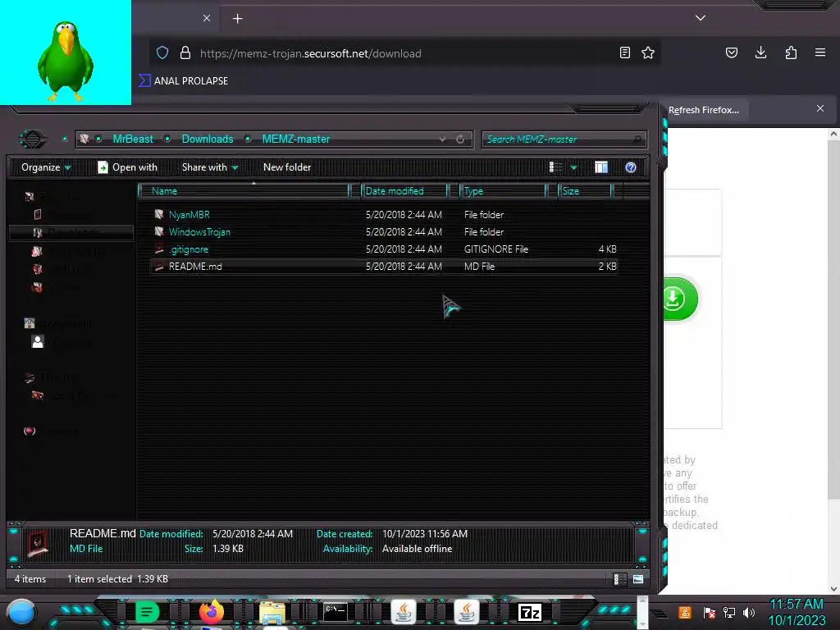Click the README.md file icon

pos(159,266)
